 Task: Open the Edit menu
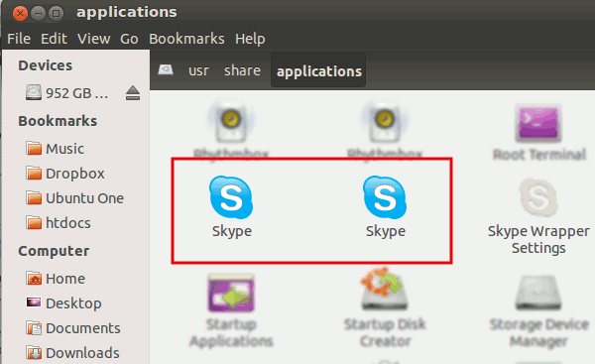click(x=54, y=39)
